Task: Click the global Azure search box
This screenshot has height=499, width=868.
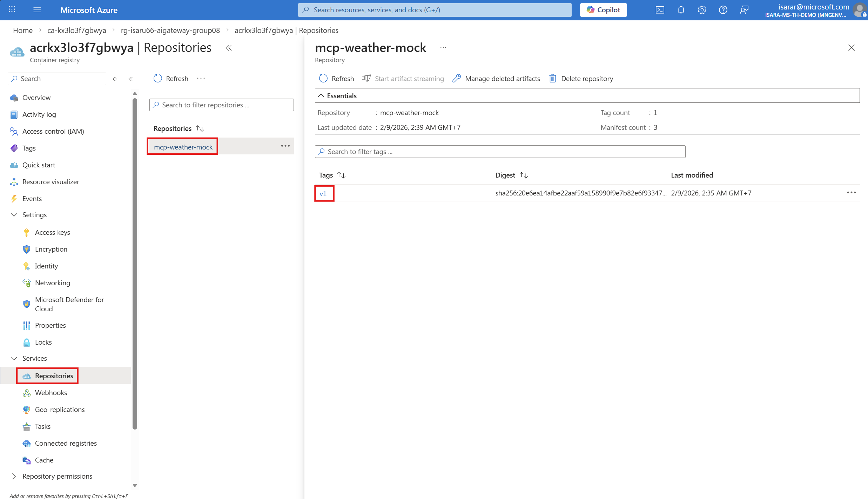Action: 435,10
